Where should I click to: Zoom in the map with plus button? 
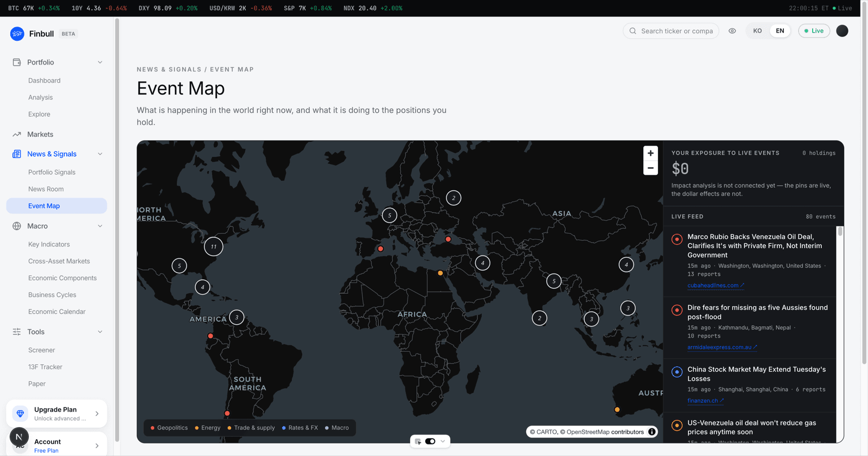click(650, 153)
